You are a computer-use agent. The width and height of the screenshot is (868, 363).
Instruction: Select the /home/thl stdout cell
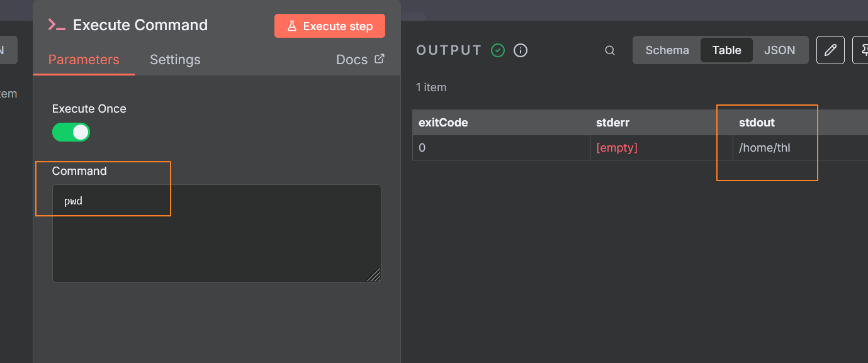pos(764,148)
